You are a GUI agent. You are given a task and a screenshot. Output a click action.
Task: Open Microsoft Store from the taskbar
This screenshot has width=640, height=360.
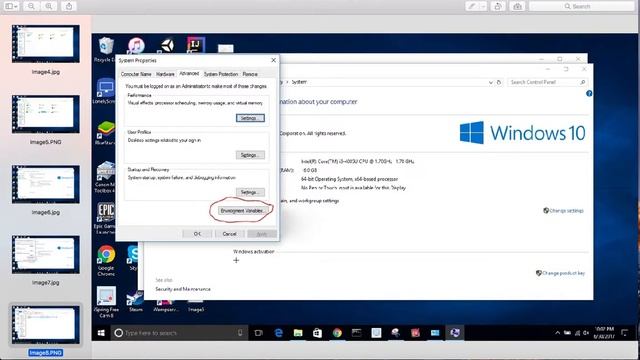(x=318, y=333)
